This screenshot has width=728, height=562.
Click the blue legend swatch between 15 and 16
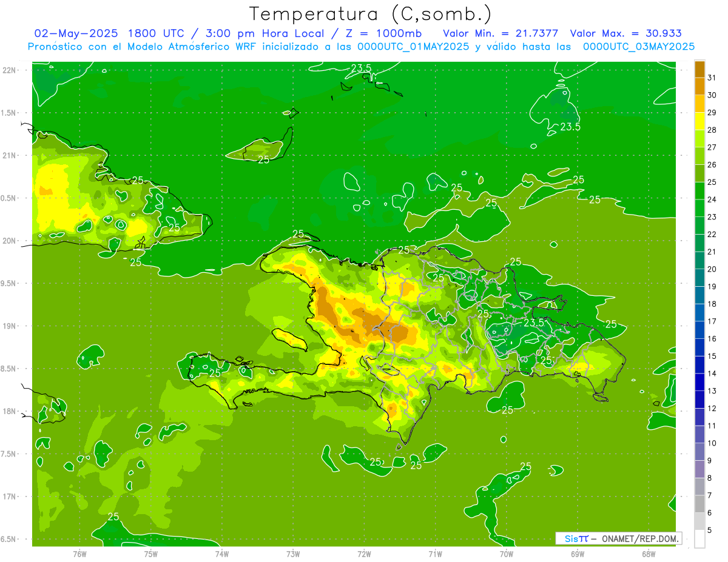[699, 347]
